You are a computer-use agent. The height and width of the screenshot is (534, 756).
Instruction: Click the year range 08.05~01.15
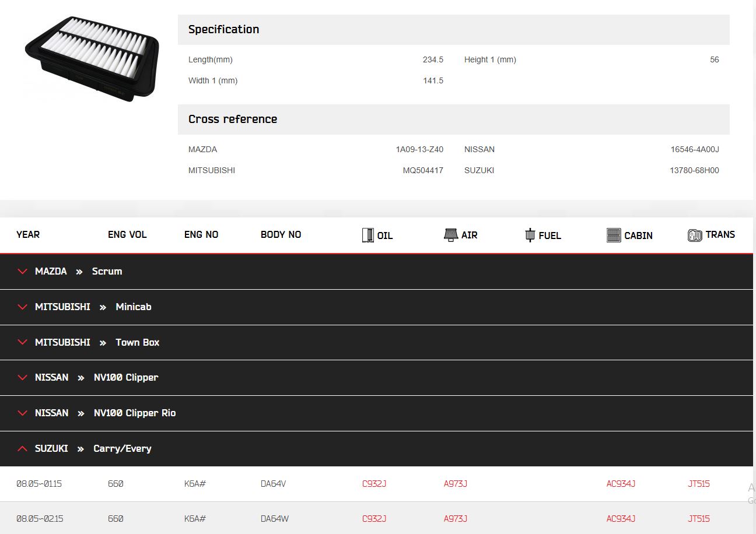click(x=39, y=484)
